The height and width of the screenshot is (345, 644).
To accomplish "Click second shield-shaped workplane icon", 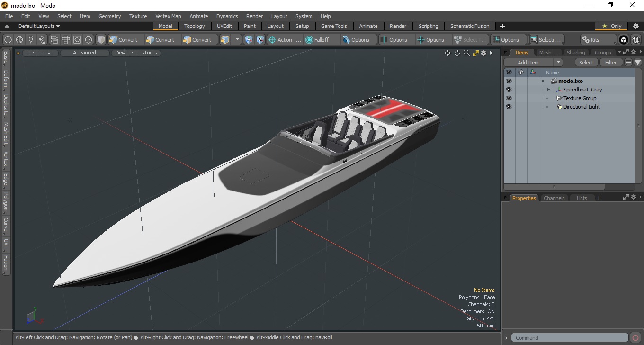I will click(260, 40).
